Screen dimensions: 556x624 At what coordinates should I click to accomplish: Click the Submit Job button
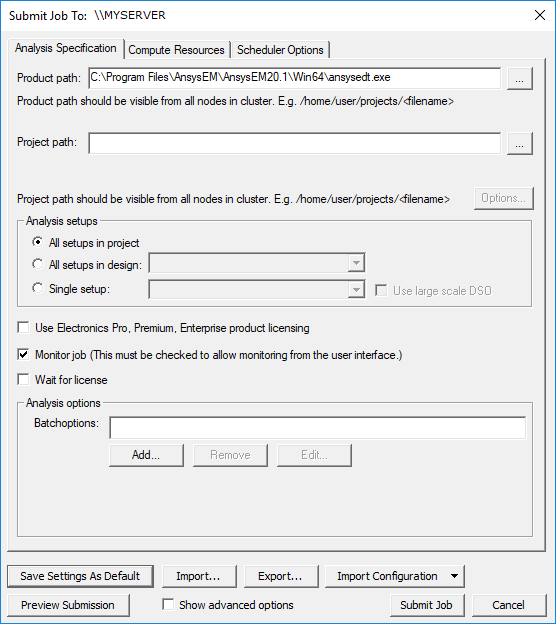[x=427, y=605]
